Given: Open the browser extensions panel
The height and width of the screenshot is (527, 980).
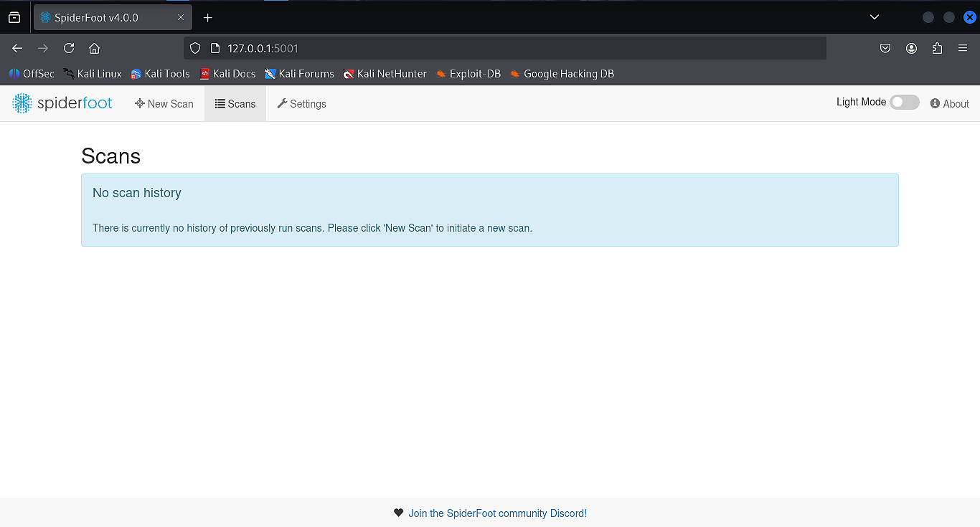Looking at the screenshot, I should pos(937,48).
